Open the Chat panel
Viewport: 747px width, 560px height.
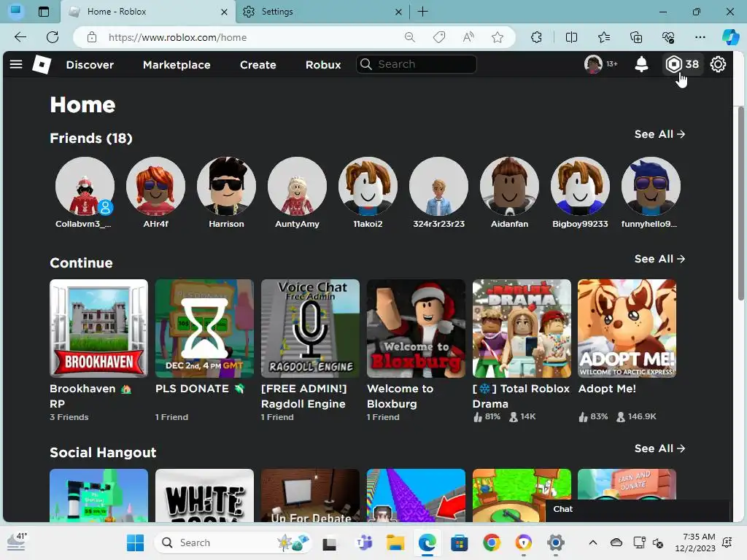click(638, 509)
